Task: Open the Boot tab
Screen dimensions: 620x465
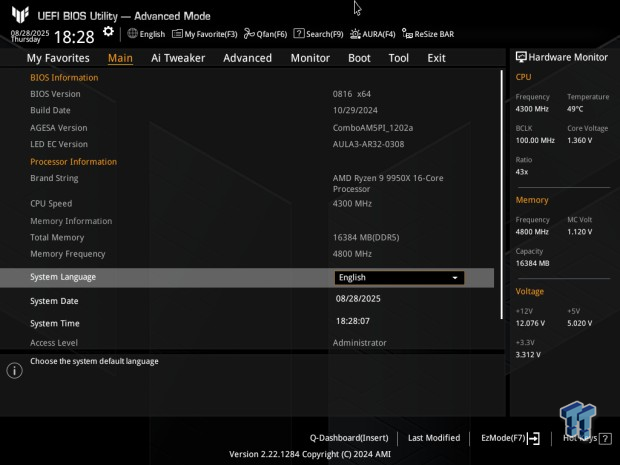Action: [359, 58]
